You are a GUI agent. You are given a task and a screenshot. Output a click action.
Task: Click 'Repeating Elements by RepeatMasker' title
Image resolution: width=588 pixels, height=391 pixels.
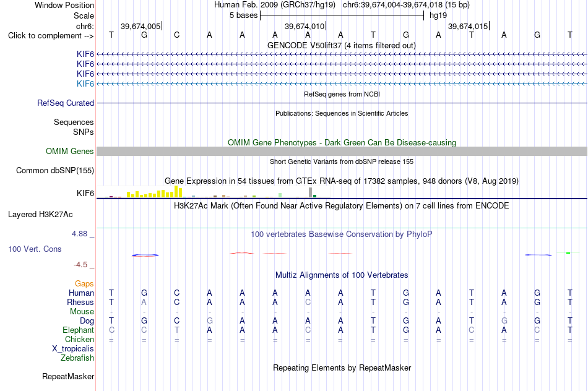pos(342,367)
